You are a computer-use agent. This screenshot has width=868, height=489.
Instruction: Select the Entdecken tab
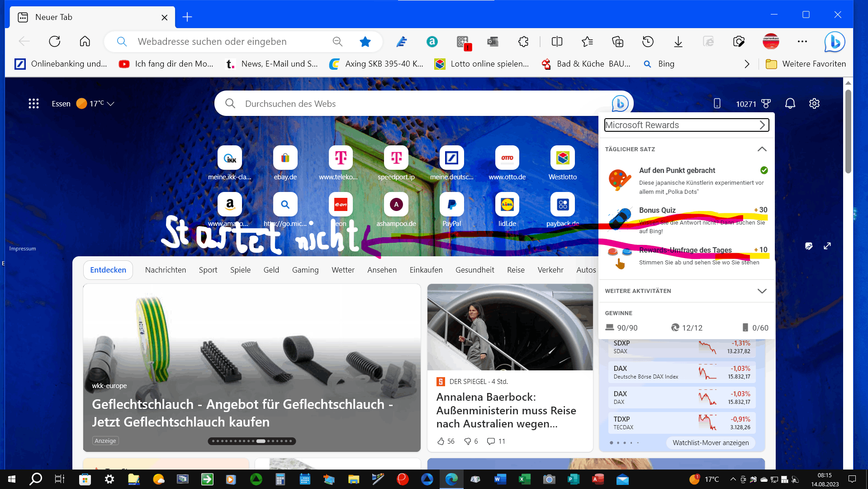tap(108, 270)
